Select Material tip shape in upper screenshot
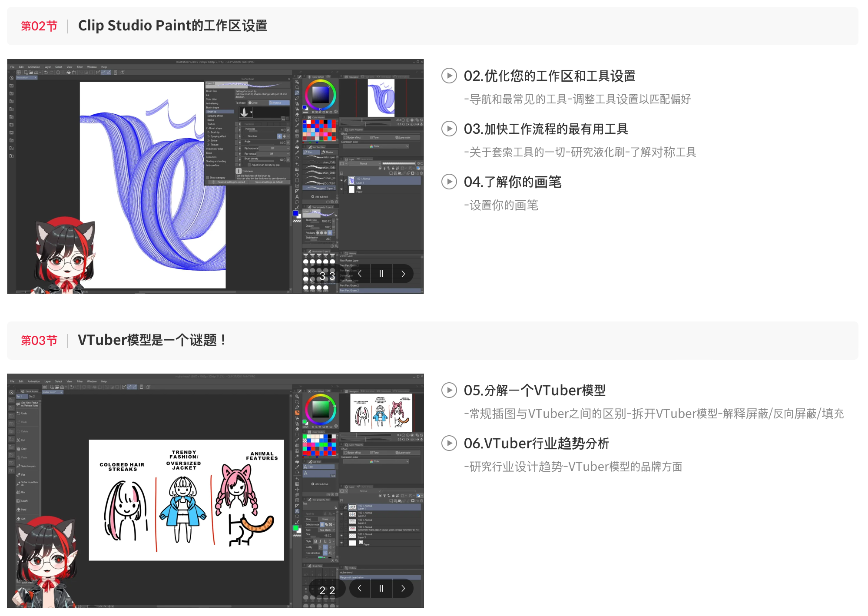 coord(279,103)
